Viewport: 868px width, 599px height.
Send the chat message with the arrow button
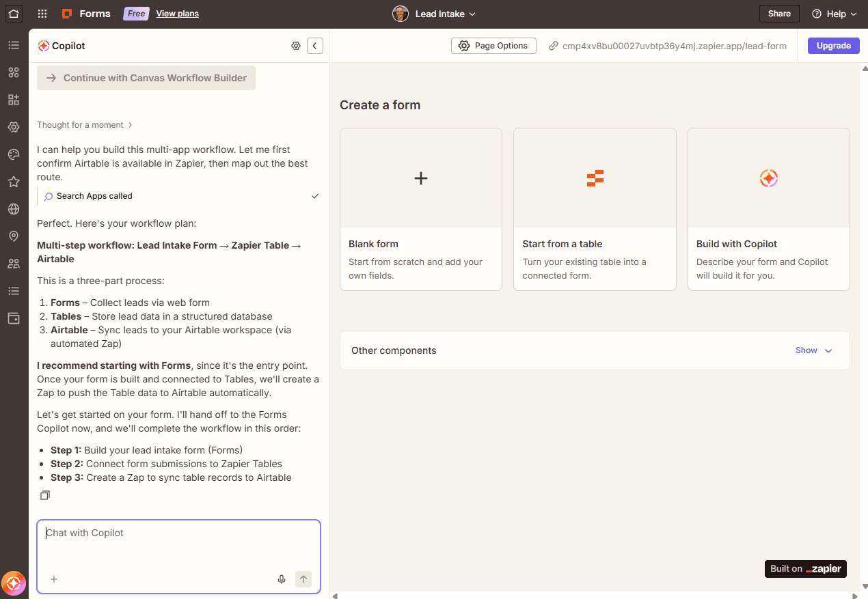pyautogui.click(x=303, y=579)
